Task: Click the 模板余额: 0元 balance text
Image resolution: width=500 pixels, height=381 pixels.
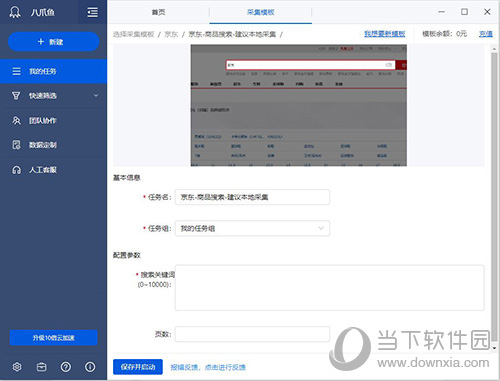Action: (x=445, y=34)
